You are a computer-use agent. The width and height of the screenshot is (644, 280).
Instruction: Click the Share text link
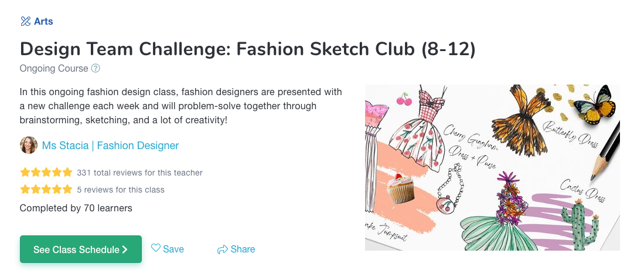(243, 249)
